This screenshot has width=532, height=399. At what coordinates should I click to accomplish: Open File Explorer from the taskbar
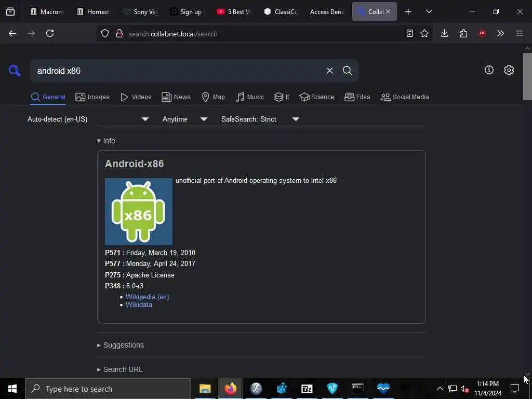[x=205, y=389]
